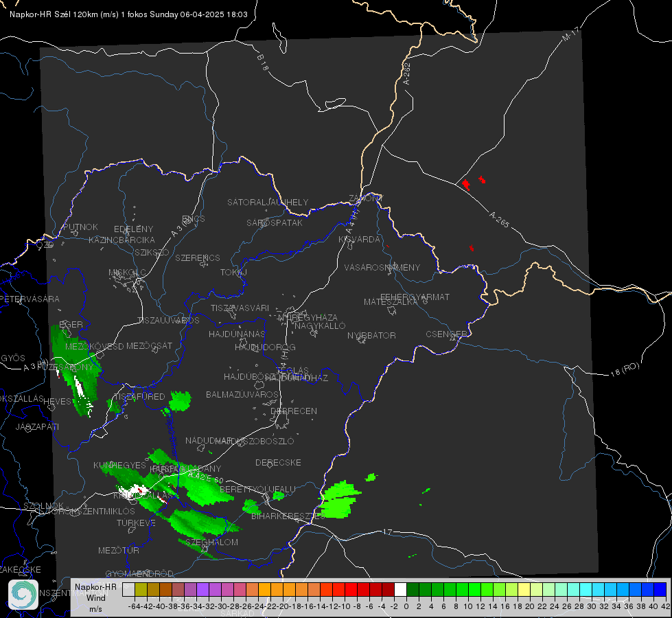This screenshot has width=672, height=618.
Task: Select the SÁTORALJAÚJHELY label
Action: [x=268, y=202]
